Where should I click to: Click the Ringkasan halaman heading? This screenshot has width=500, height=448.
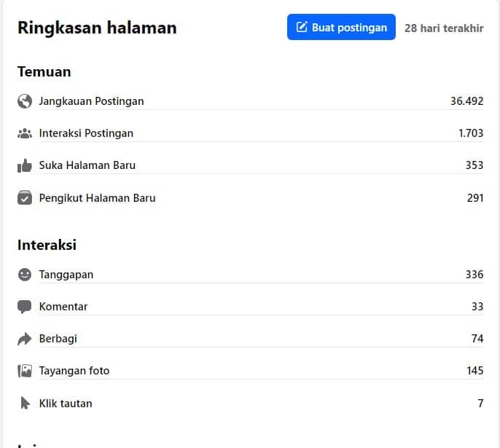coord(97,28)
